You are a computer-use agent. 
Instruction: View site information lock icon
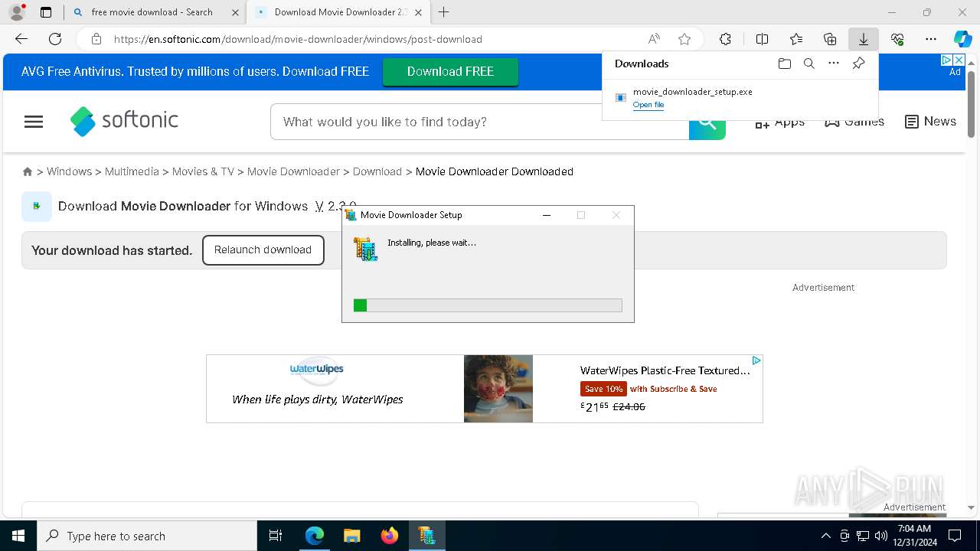pyautogui.click(x=96, y=39)
